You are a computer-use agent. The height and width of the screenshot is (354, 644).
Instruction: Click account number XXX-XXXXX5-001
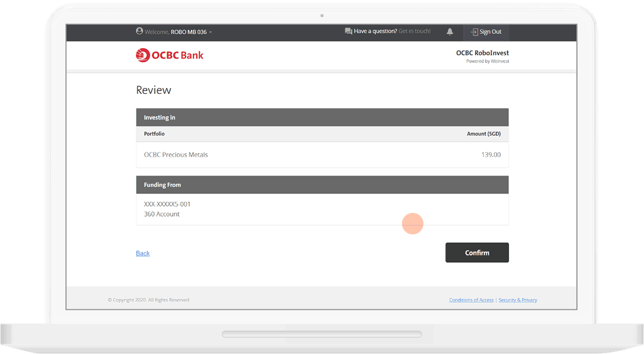pos(167,204)
